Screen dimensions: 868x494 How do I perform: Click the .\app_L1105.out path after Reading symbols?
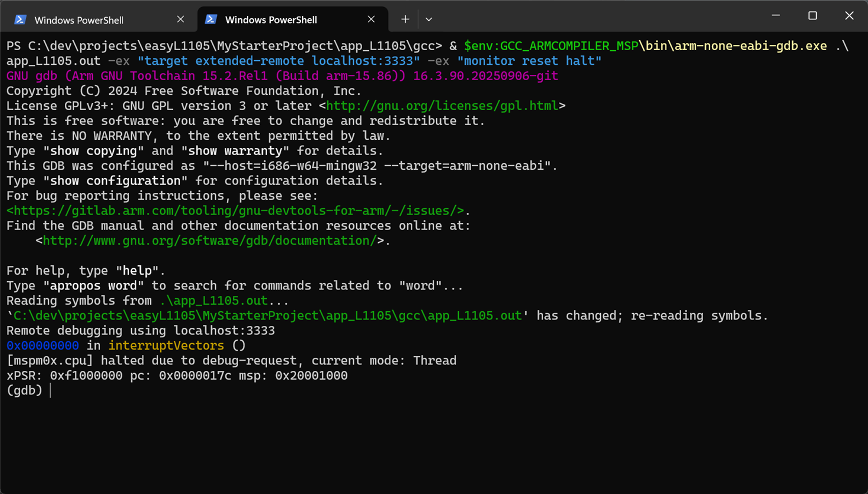[x=213, y=301]
